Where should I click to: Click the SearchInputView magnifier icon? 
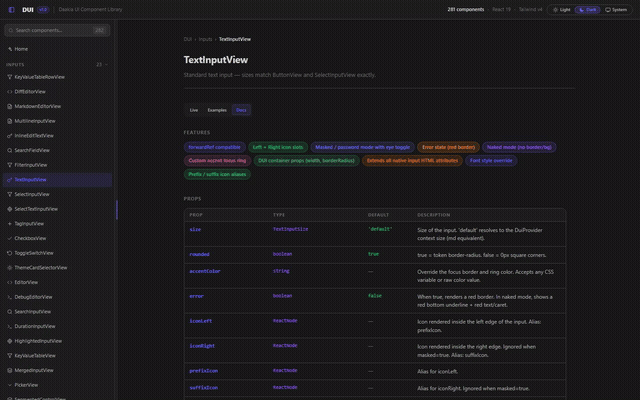tap(10, 311)
